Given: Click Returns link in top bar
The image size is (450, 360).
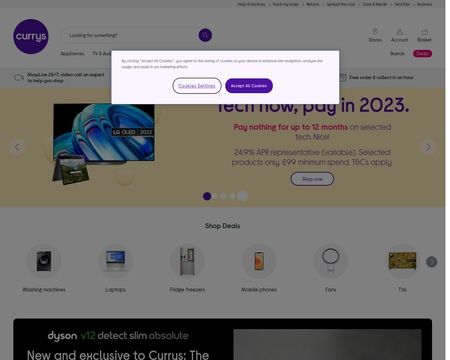Looking at the screenshot, I should tap(313, 4).
